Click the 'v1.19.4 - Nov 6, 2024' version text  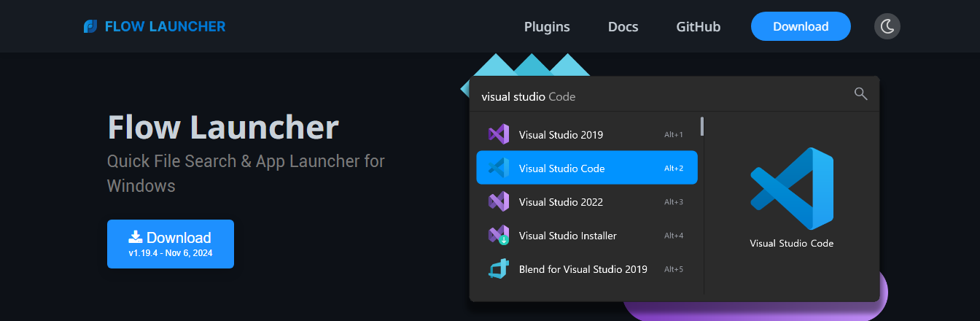click(x=171, y=253)
